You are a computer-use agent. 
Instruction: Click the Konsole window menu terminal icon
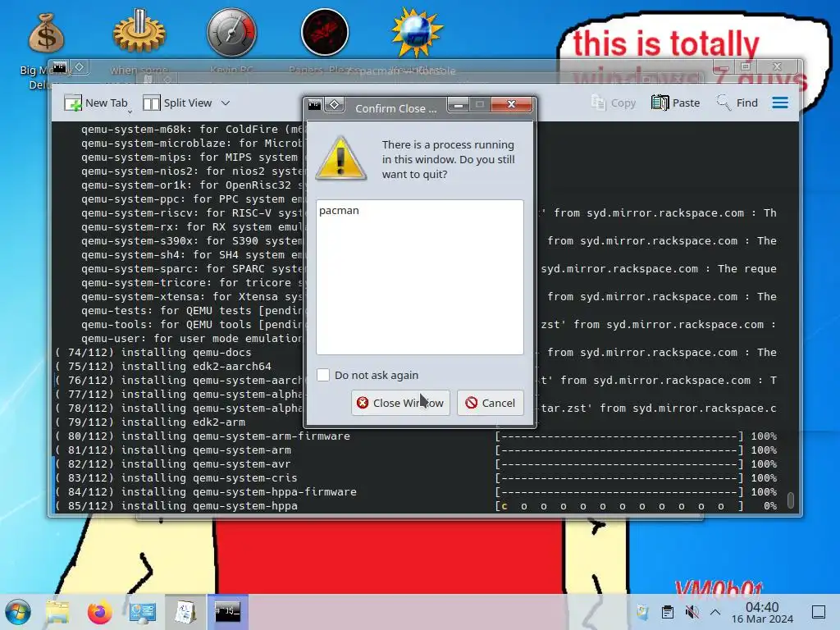[59, 67]
